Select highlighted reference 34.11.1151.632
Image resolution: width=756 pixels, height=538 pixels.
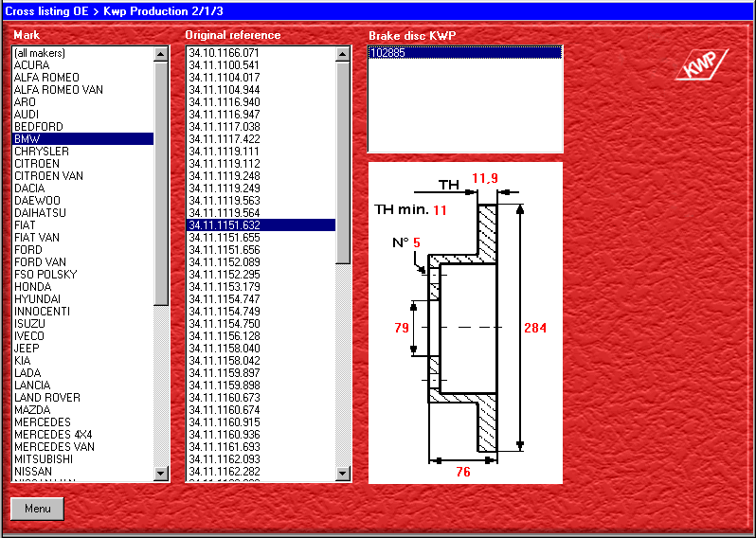click(261, 225)
